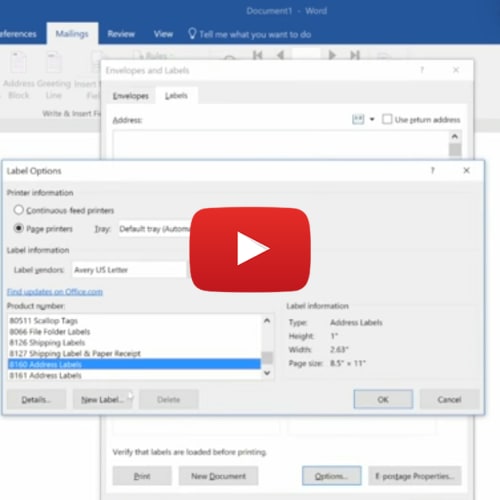Click the New Document button

218,476
